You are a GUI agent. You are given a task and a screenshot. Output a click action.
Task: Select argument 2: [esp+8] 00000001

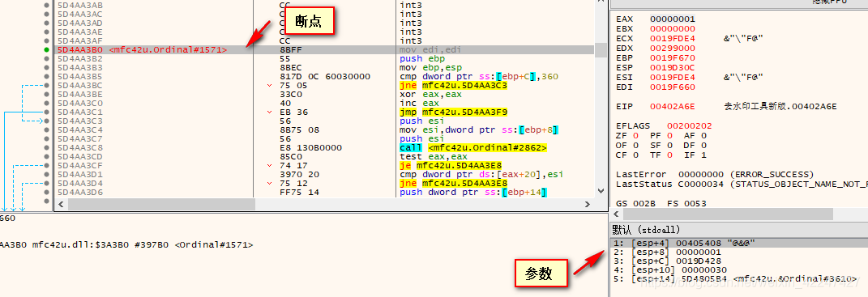tap(739, 252)
